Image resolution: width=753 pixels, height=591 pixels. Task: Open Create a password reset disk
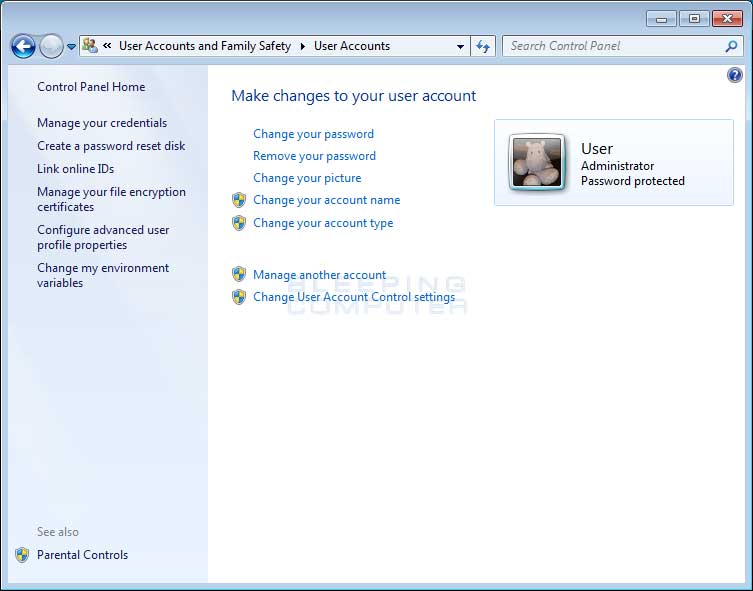click(x=111, y=146)
